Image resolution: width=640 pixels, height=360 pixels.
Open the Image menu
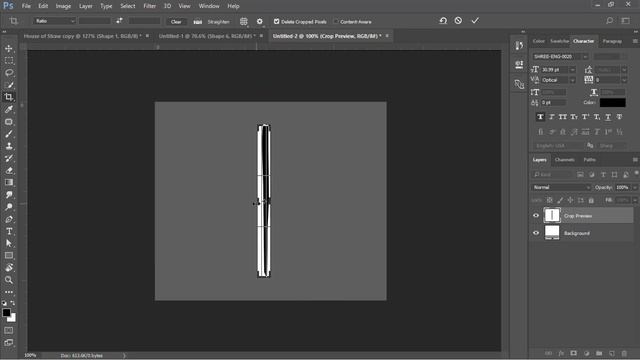(x=63, y=6)
